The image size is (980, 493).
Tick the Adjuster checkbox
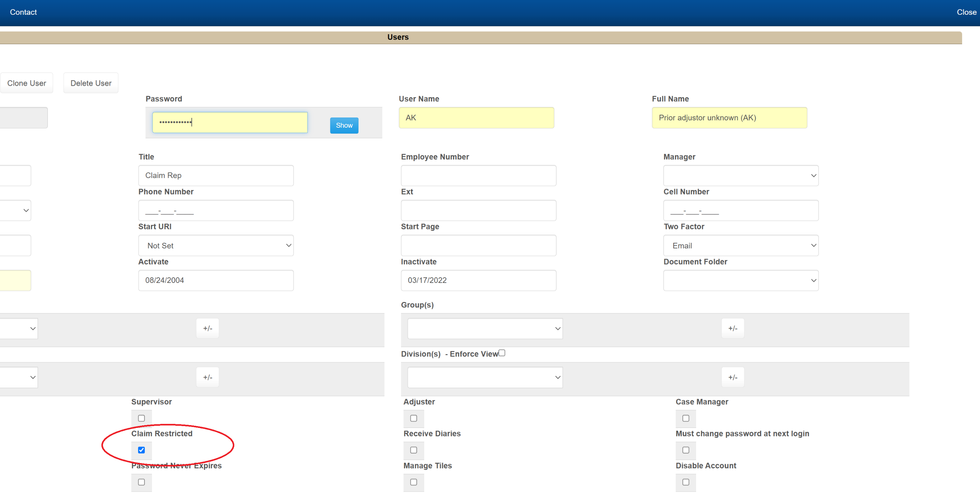pyautogui.click(x=414, y=418)
